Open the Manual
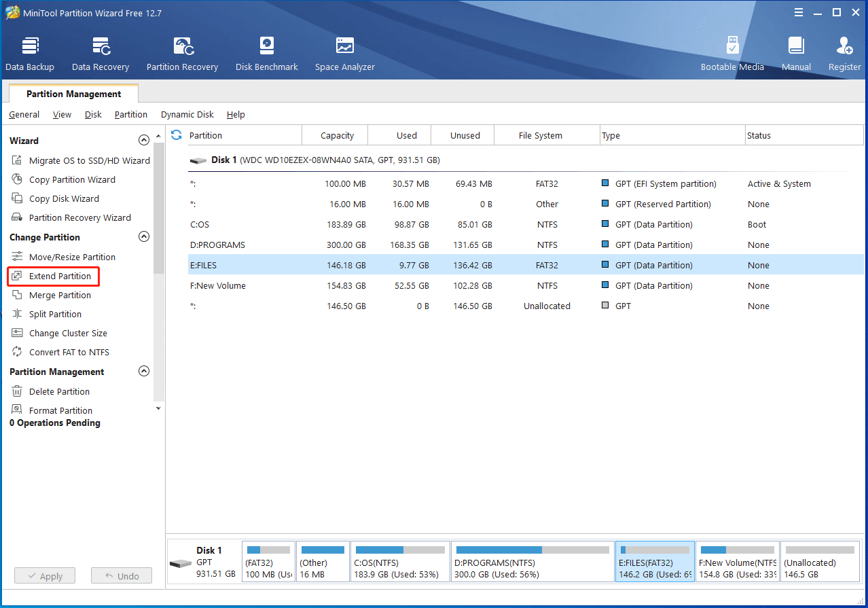 (796, 54)
